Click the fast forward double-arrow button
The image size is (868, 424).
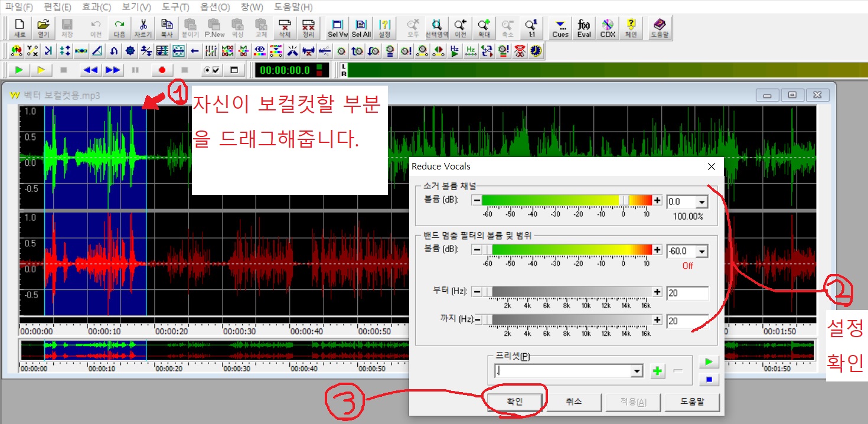[x=112, y=70]
